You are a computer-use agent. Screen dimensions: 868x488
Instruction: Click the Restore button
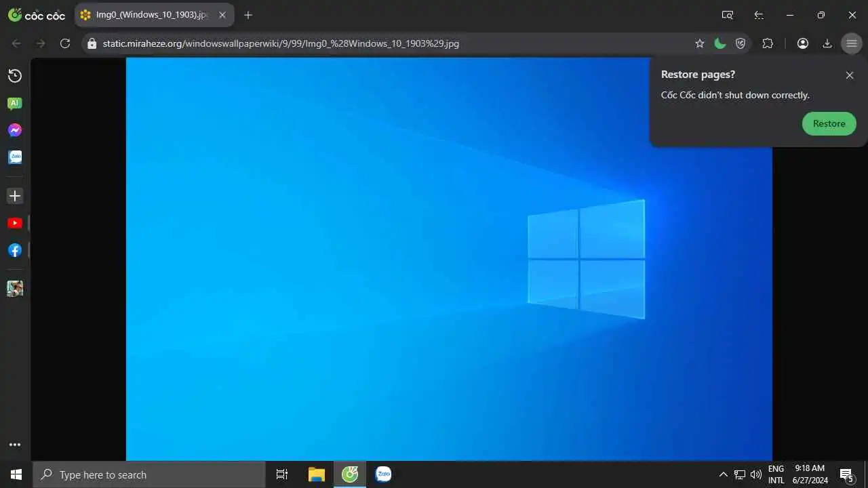point(829,123)
